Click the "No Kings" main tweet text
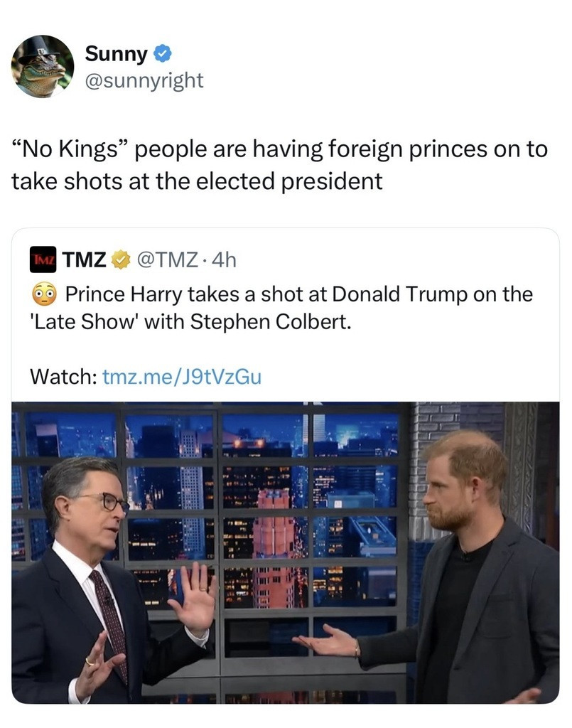Viewport: 572px width, 728px height. click(279, 149)
